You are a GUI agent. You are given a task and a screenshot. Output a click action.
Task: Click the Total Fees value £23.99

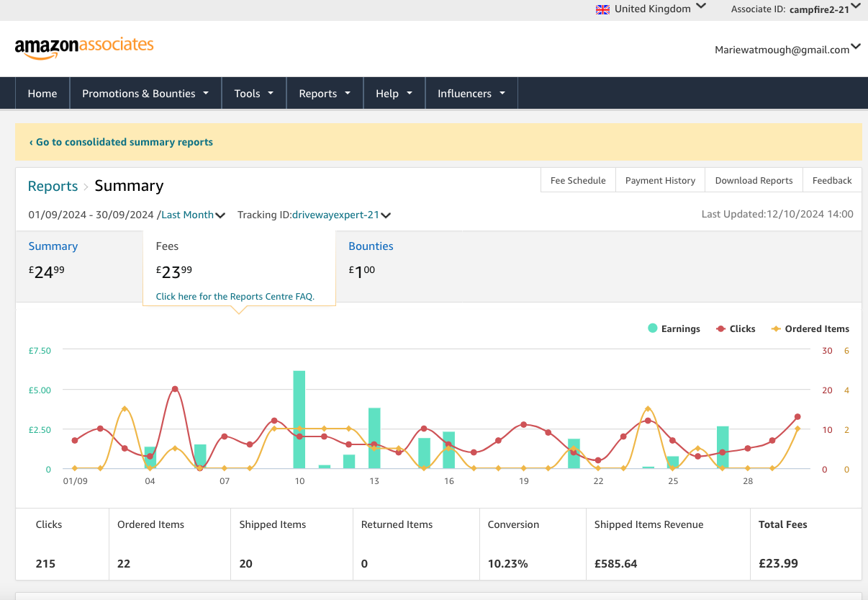[x=778, y=563]
